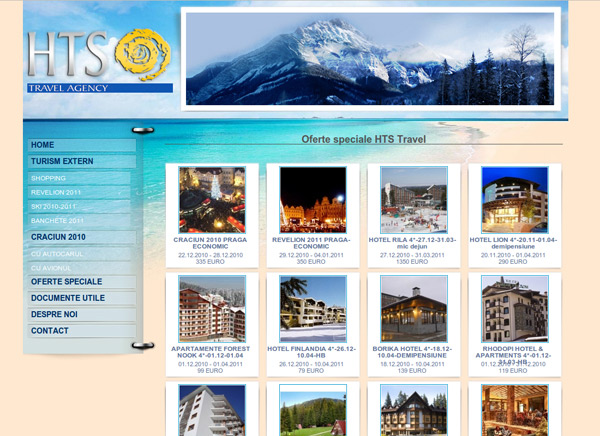Click the snowy mountain banner image
This screenshot has height=436, width=600.
(370, 59)
